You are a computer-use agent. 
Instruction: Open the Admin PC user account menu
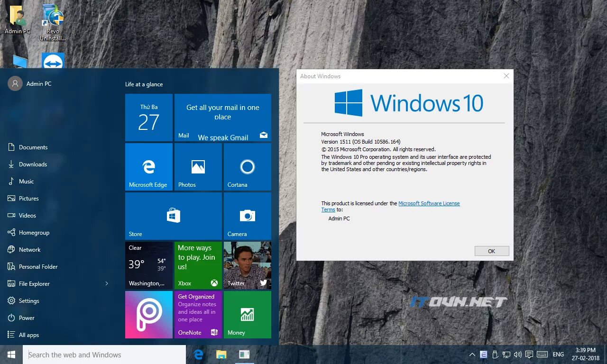pyautogui.click(x=30, y=84)
